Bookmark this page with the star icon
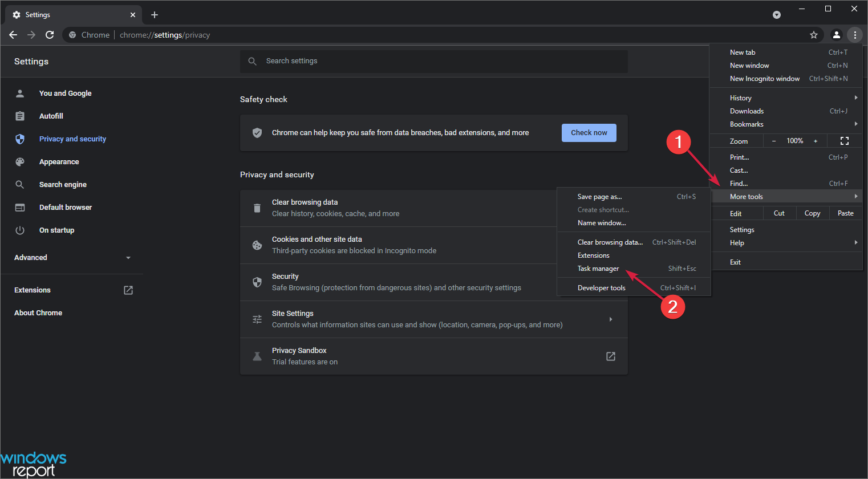The width and height of the screenshot is (868, 479). [x=814, y=35]
